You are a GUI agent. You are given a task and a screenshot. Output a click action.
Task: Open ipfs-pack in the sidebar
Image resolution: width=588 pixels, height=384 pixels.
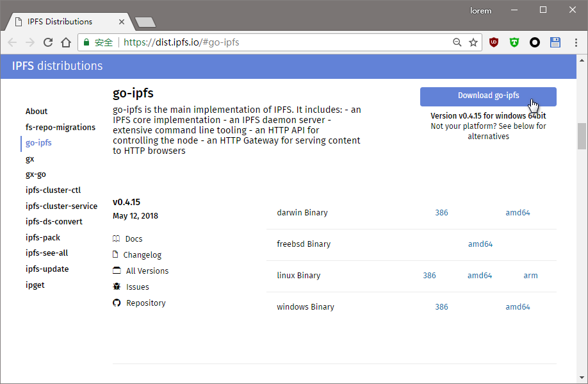point(43,238)
